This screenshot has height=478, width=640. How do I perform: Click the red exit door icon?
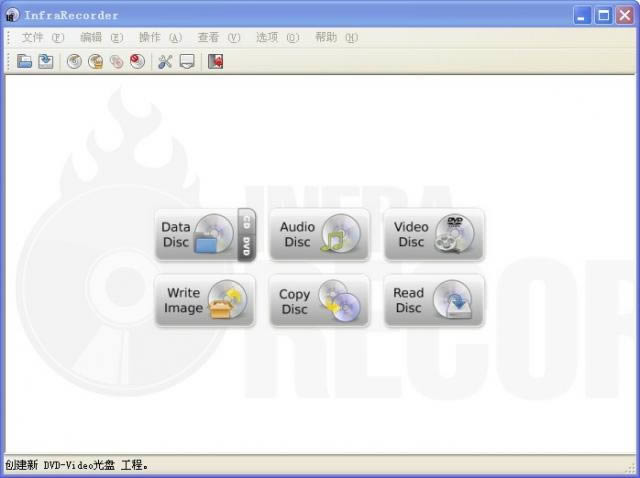coord(215,62)
